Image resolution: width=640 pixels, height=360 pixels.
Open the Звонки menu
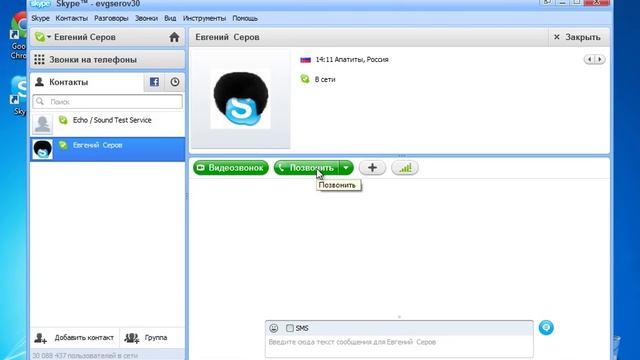pos(146,18)
